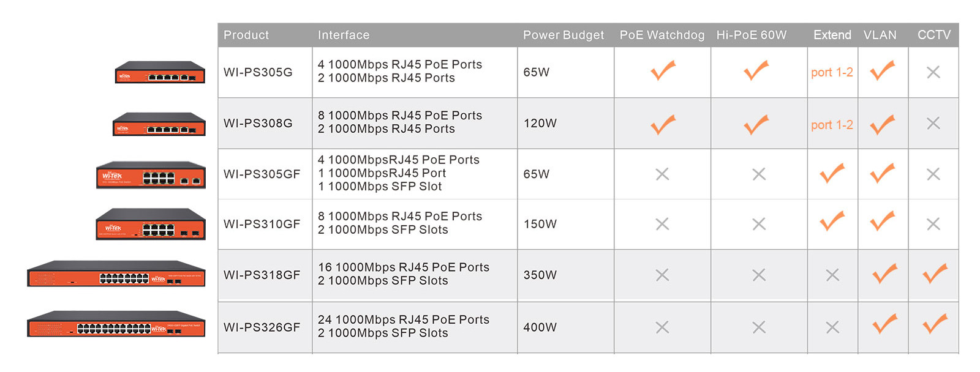The image size is (980, 372).
Task: Click the Interface column header
Action: click(x=344, y=35)
